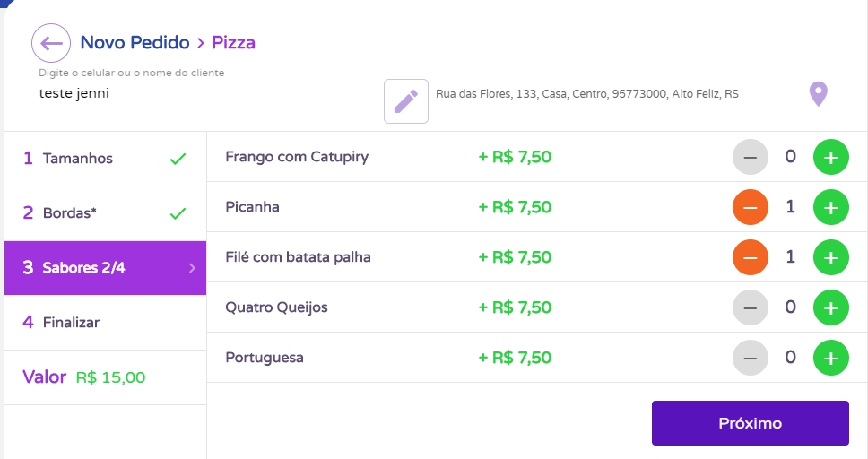Click the back arrow circle icon
Image resolution: width=868 pixels, height=459 pixels.
click(51, 43)
